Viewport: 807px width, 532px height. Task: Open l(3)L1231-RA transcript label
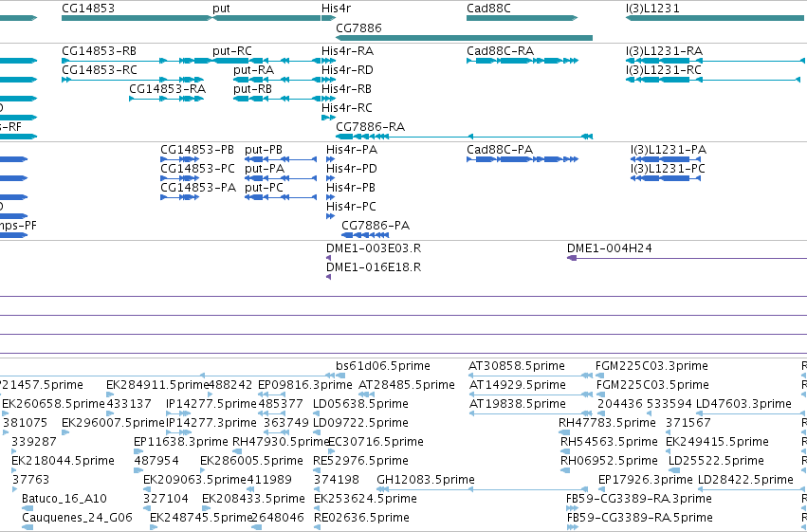coord(664,51)
